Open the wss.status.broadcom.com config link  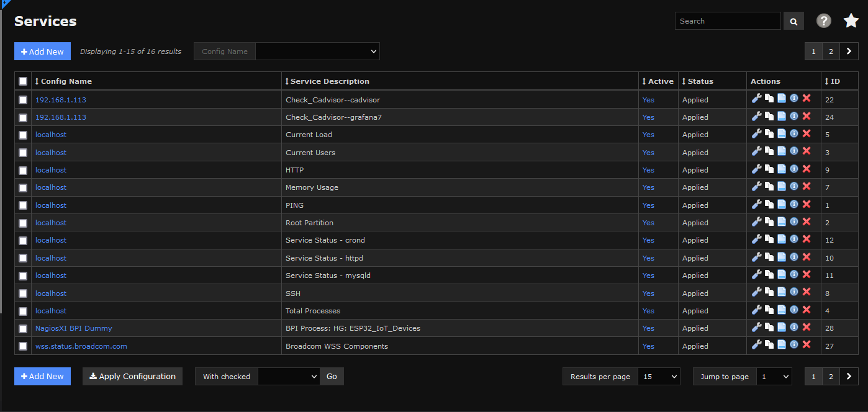tap(81, 346)
